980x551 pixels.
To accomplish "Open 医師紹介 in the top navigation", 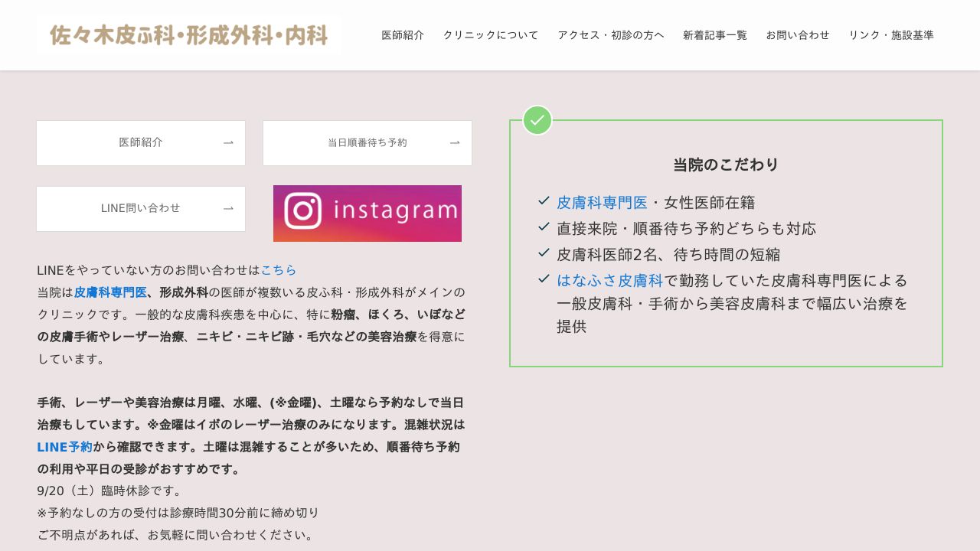I will point(403,35).
